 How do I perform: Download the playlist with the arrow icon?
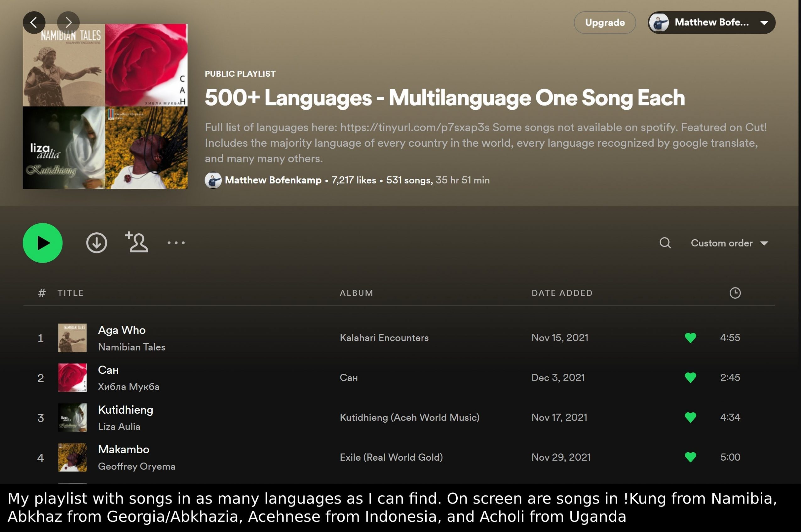pos(97,243)
